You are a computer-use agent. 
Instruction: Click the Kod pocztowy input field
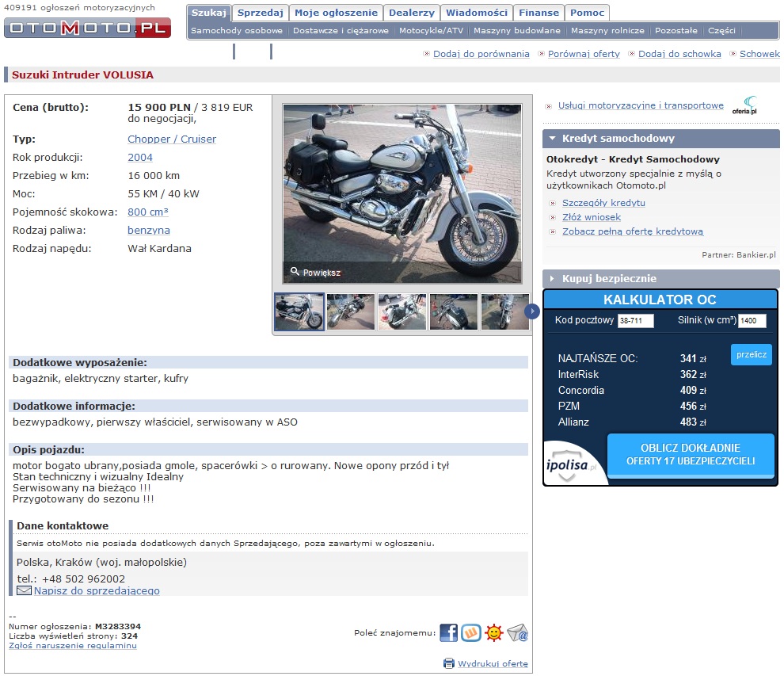pos(635,321)
